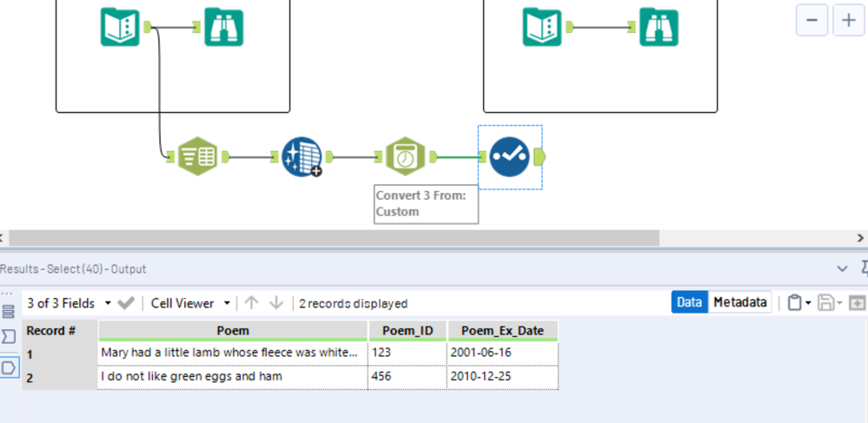The width and height of the screenshot is (868, 423).
Task: Click the left container's Browse binoculars tool
Action: (x=223, y=27)
